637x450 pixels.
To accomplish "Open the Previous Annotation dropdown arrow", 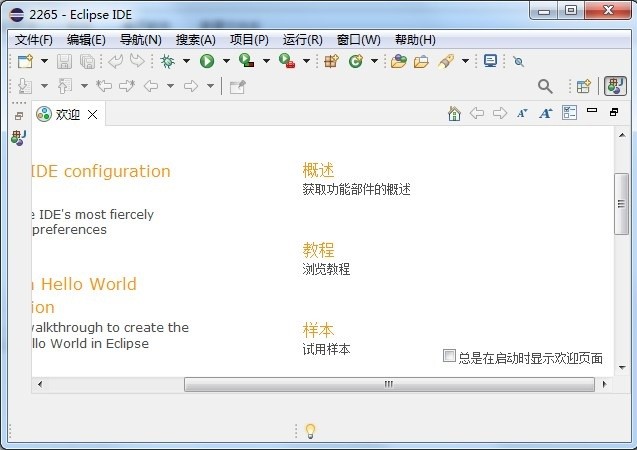I will [84, 86].
